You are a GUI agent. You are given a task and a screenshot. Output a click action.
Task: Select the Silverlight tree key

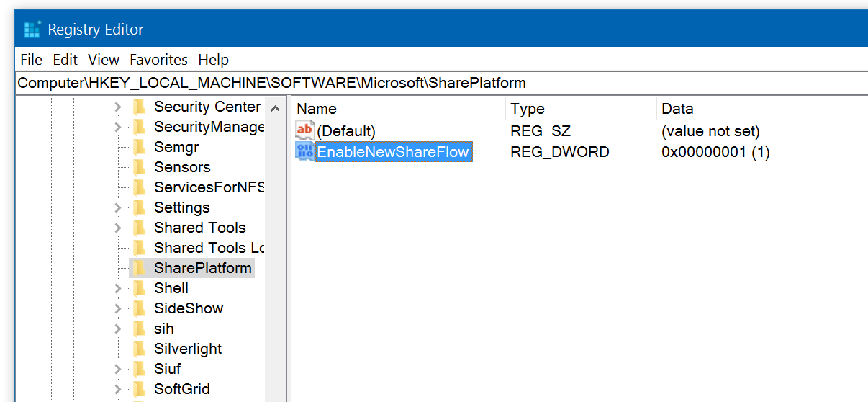click(188, 349)
